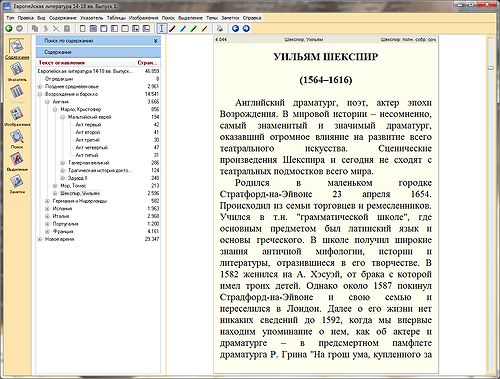
Task: Open the Таблицы menu
Action: [x=116, y=18]
